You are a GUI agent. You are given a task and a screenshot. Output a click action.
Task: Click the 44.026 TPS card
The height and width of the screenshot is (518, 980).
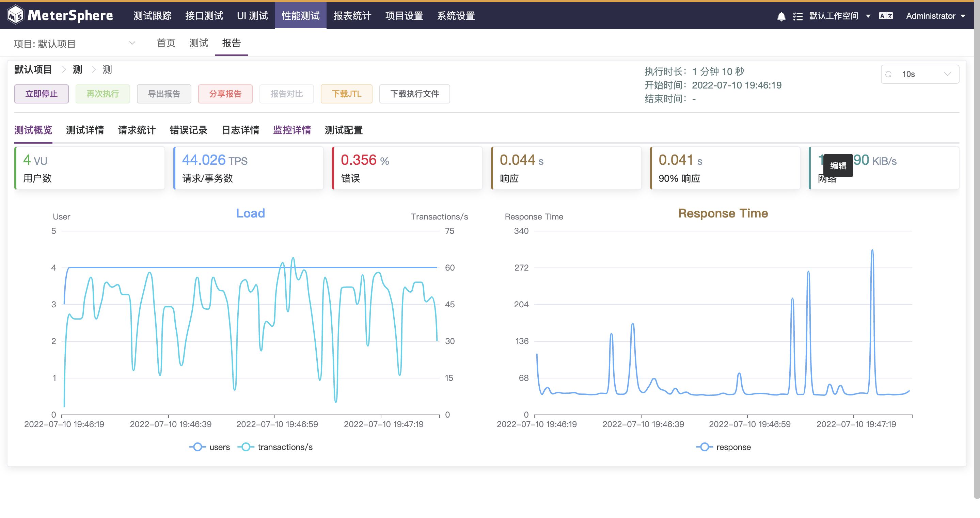249,168
